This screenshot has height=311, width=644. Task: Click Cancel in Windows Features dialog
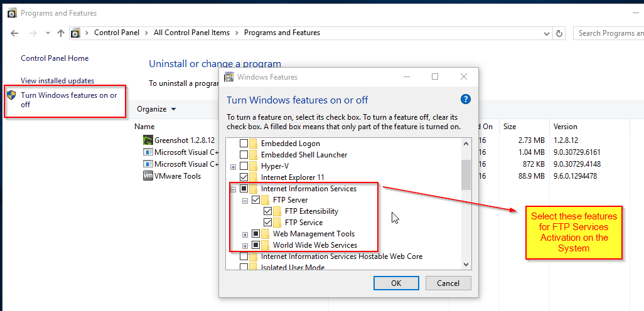448,283
